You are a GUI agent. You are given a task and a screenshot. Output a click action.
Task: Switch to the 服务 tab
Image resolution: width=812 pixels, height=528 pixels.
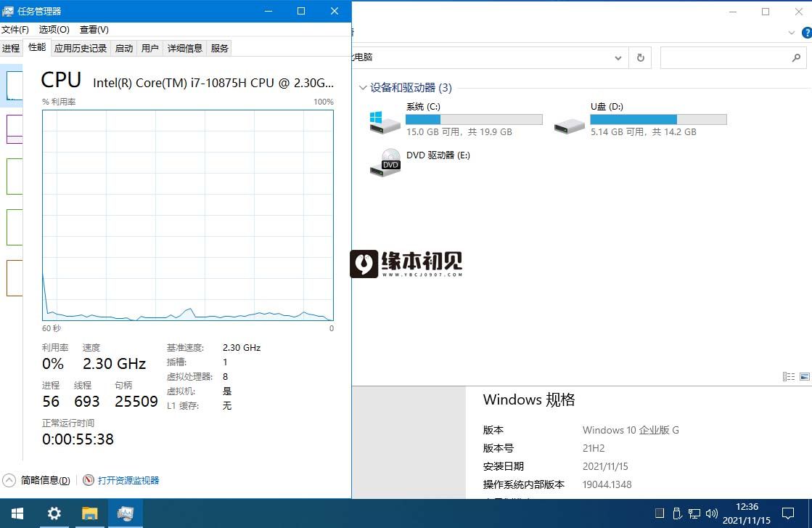(x=219, y=48)
